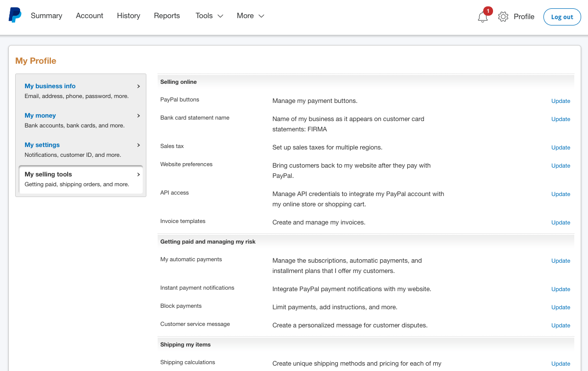Click the settings gear icon
The height and width of the screenshot is (371, 588).
click(503, 17)
